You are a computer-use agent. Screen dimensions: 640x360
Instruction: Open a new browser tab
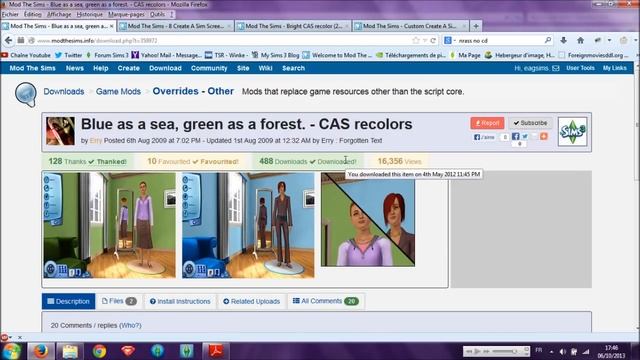click(x=476, y=26)
